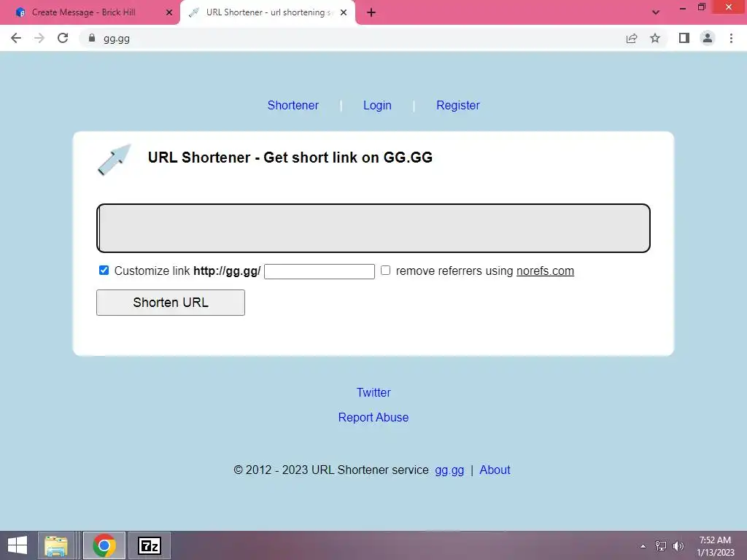The image size is (747, 560).
Task: Click the Shorten URL button
Action: (171, 303)
